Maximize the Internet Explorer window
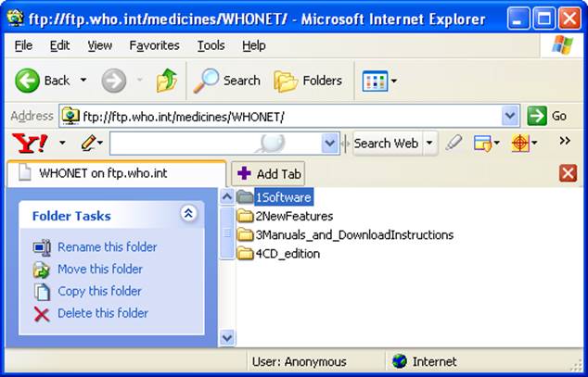This screenshot has height=377, width=588. point(543,18)
